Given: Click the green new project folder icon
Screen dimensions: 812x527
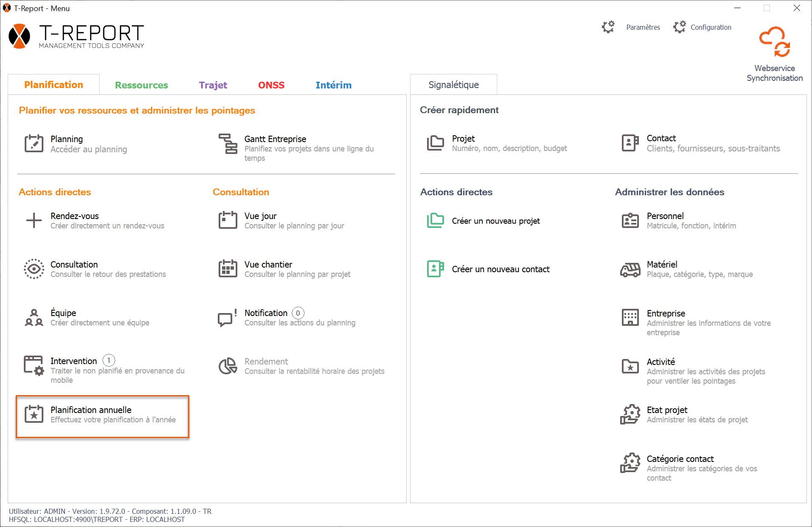Looking at the screenshot, I should 435,221.
